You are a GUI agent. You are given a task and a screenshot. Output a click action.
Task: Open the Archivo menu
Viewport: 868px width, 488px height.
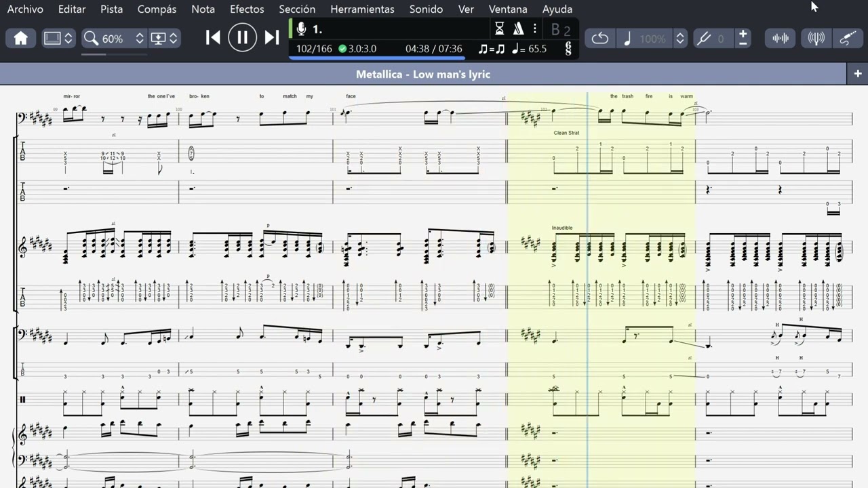point(25,9)
